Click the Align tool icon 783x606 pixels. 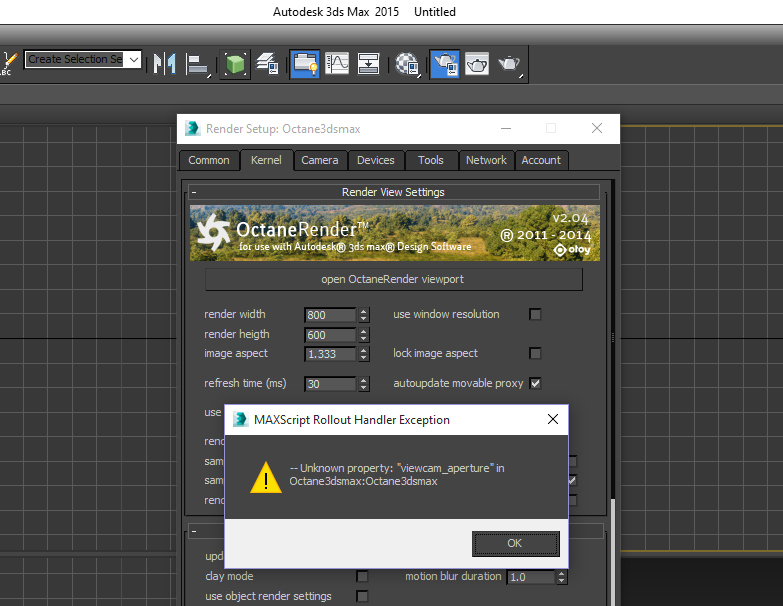point(197,64)
